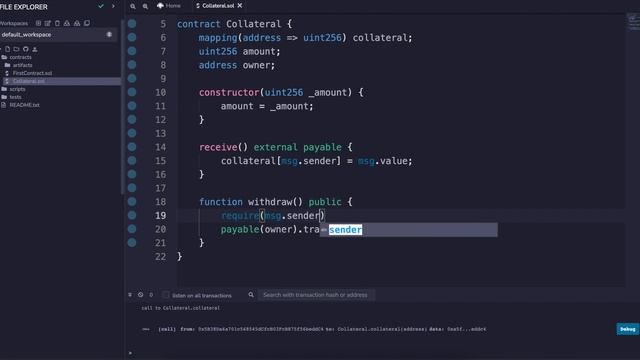Click 'receive()' on line 14
The image size is (640, 360).
pos(223,147)
